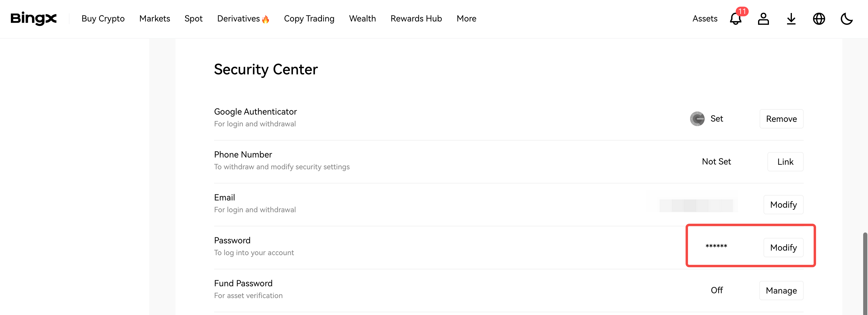
Task: Expand the More menu
Action: [x=466, y=18]
